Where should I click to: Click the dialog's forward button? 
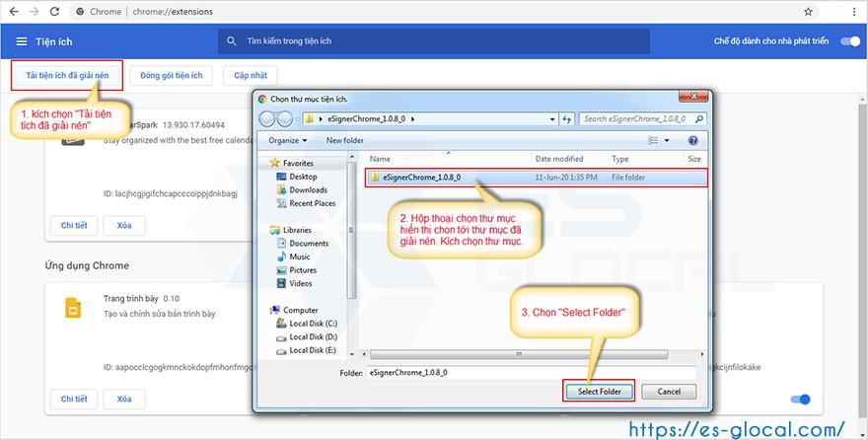[284, 118]
